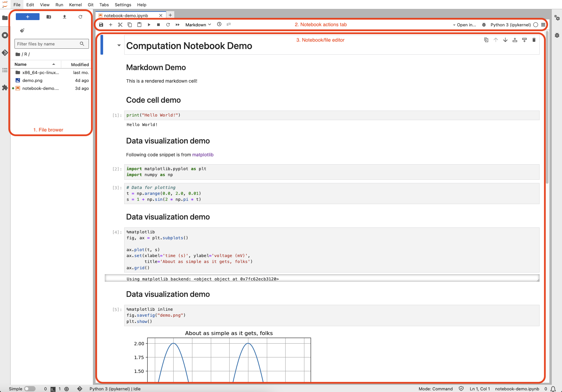Click the git clone icon in file browser

(x=22, y=31)
